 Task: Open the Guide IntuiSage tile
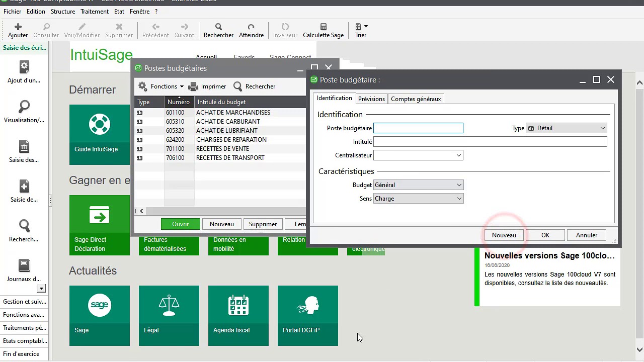100,135
